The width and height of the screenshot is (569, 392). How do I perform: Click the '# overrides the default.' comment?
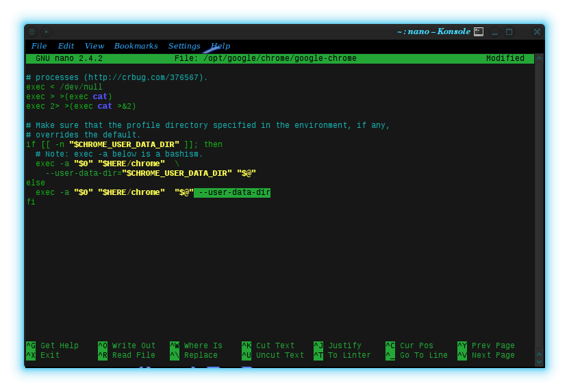(x=84, y=135)
